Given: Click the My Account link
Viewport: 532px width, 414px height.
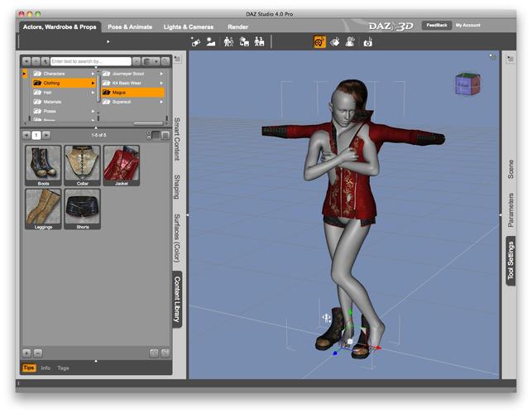Looking at the screenshot, I should click(x=467, y=25).
